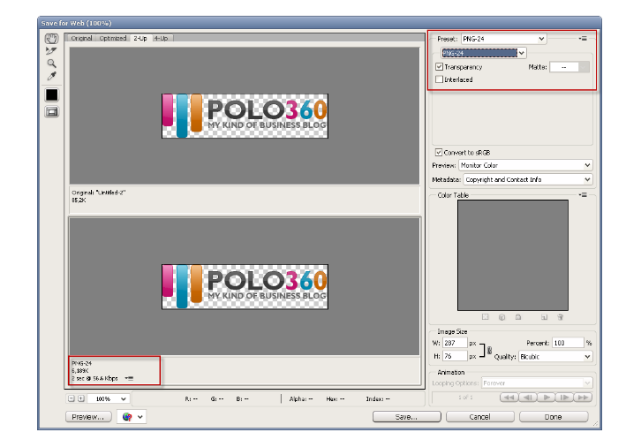Select the Eyedropper tool
The image size is (626, 435).
click(52, 76)
